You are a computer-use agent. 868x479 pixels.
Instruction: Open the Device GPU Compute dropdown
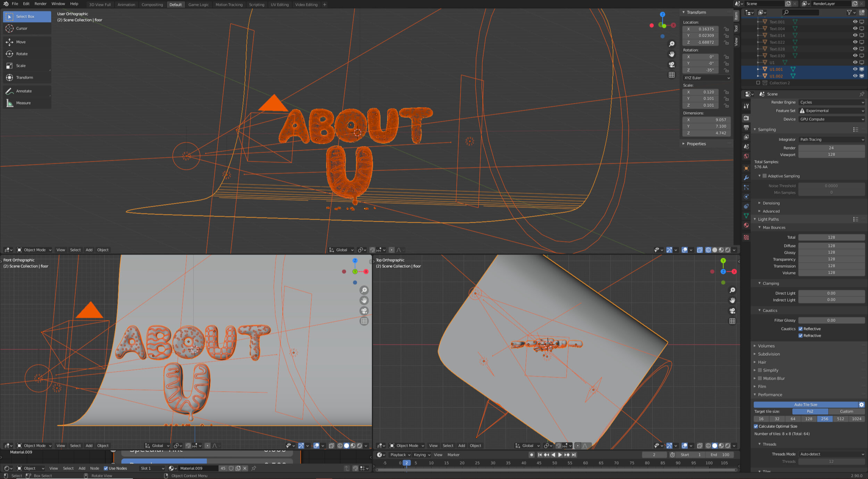click(x=831, y=119)
